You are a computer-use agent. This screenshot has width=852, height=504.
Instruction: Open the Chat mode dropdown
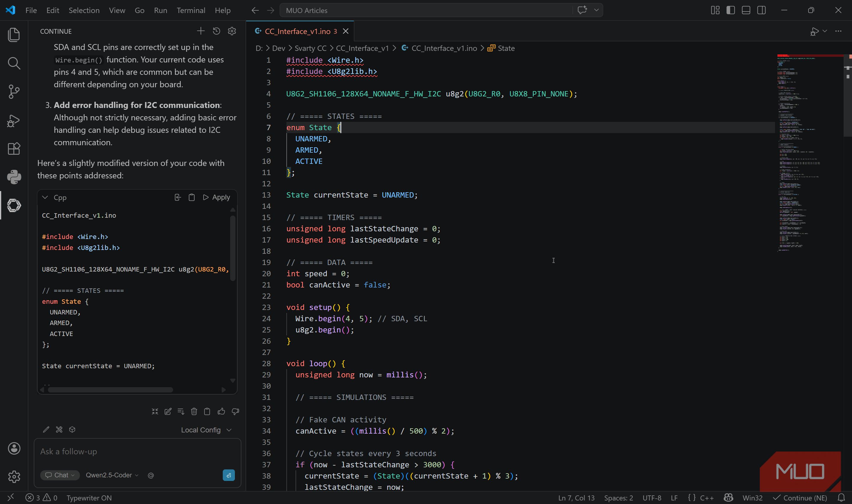click(x=60, y=475)
